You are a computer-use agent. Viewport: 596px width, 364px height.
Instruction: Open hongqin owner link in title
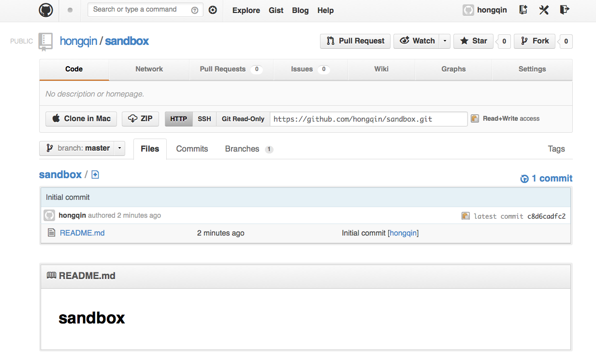78,41
